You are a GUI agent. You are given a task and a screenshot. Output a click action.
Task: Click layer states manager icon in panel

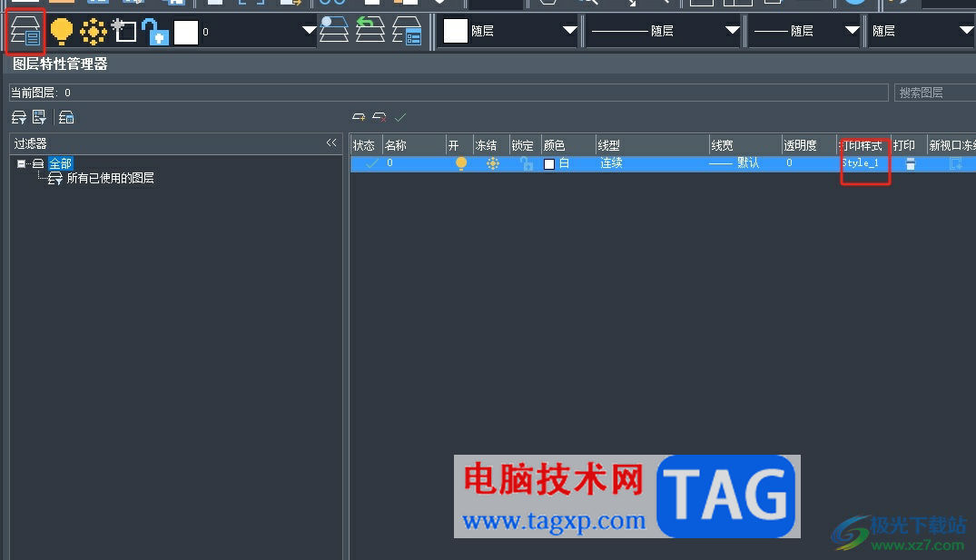[66, 117]
